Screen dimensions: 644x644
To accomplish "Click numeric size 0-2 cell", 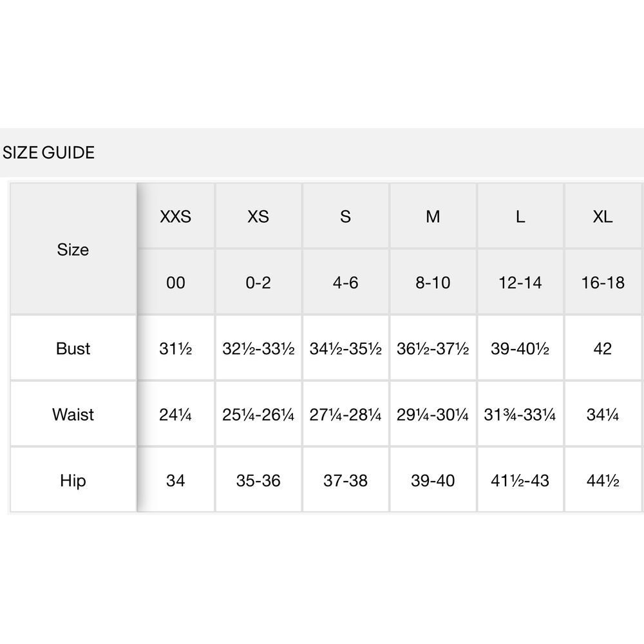I will tap(258, 282).
